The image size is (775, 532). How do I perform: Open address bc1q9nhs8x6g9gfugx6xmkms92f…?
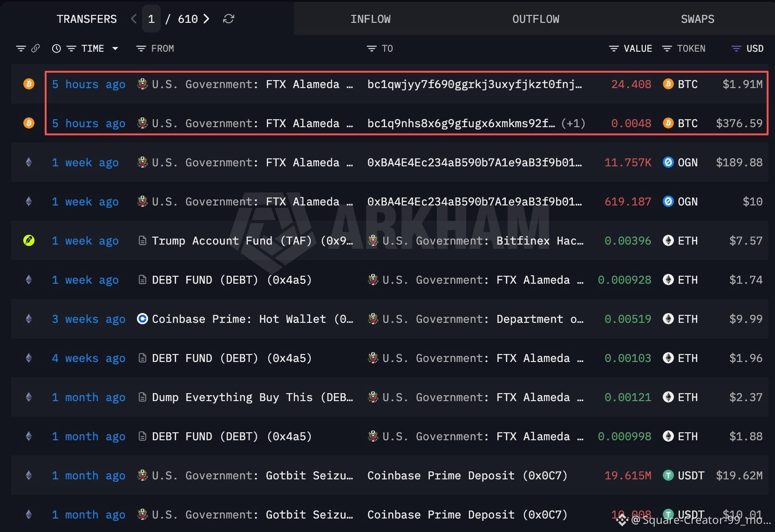point(461,123)
